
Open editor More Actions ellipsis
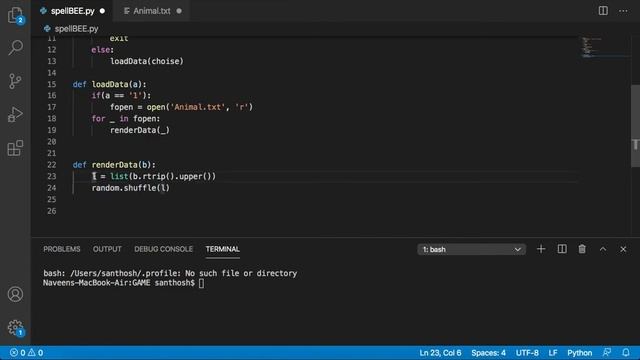(x=623, y=11)
